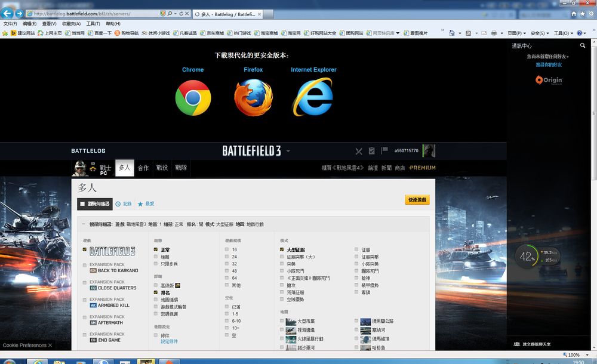The image size is (597, 364).
Task: Open the home icon dropdown arrow in command bar
Action: 460,33
